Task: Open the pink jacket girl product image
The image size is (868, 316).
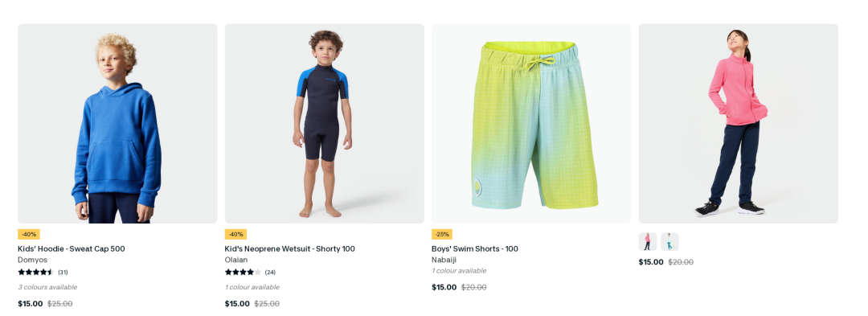Action: 738,123
